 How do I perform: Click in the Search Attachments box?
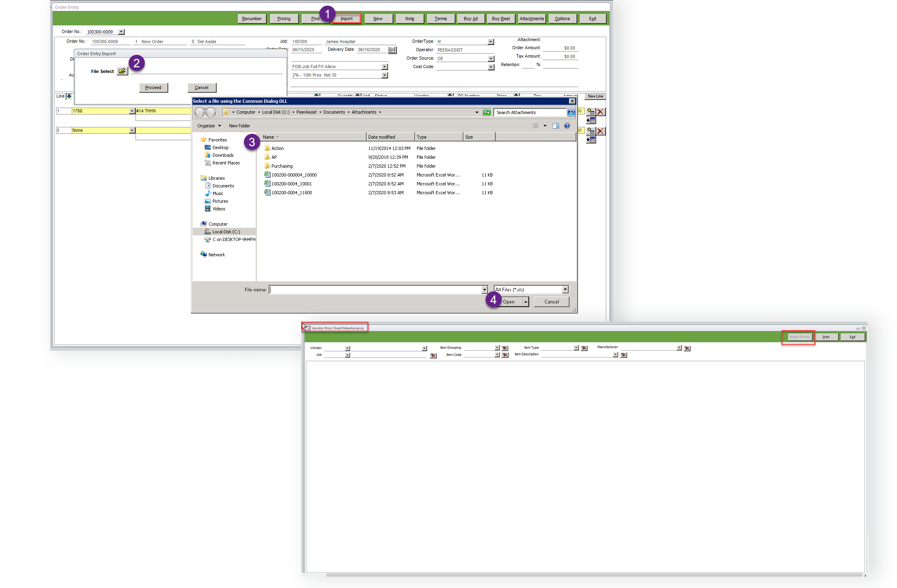[x=530, y=112]
